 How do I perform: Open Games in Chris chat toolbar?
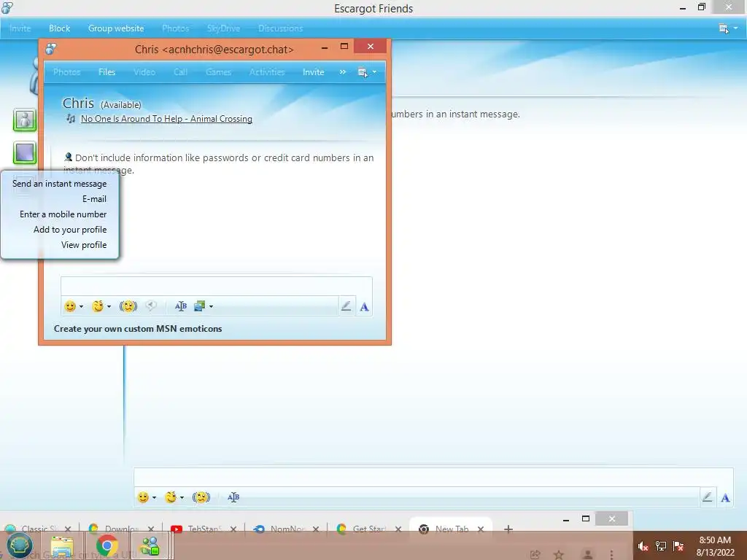point(218,72)
